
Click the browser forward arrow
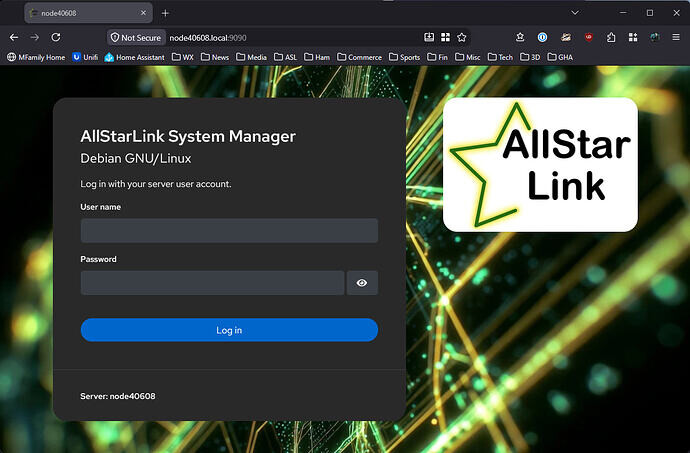[35, 37]
